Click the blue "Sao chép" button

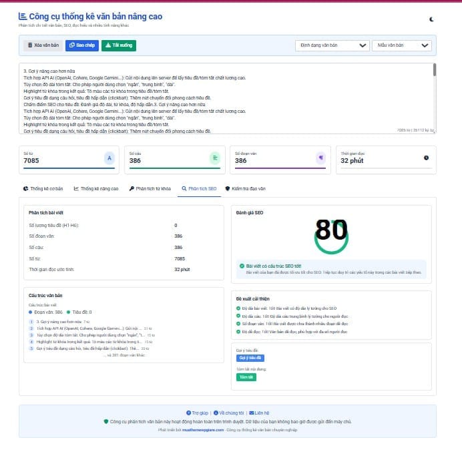click(x=81, y=45)
